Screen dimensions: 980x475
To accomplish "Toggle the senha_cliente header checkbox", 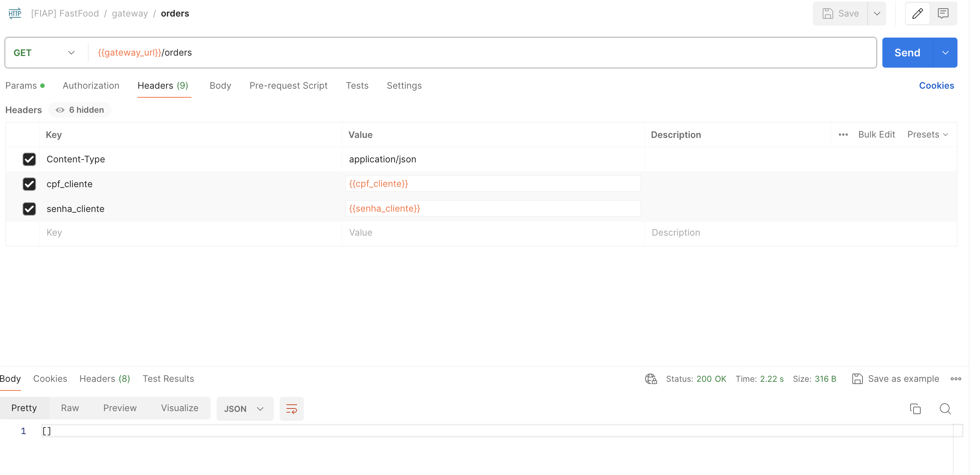I will tap(29, 209).
